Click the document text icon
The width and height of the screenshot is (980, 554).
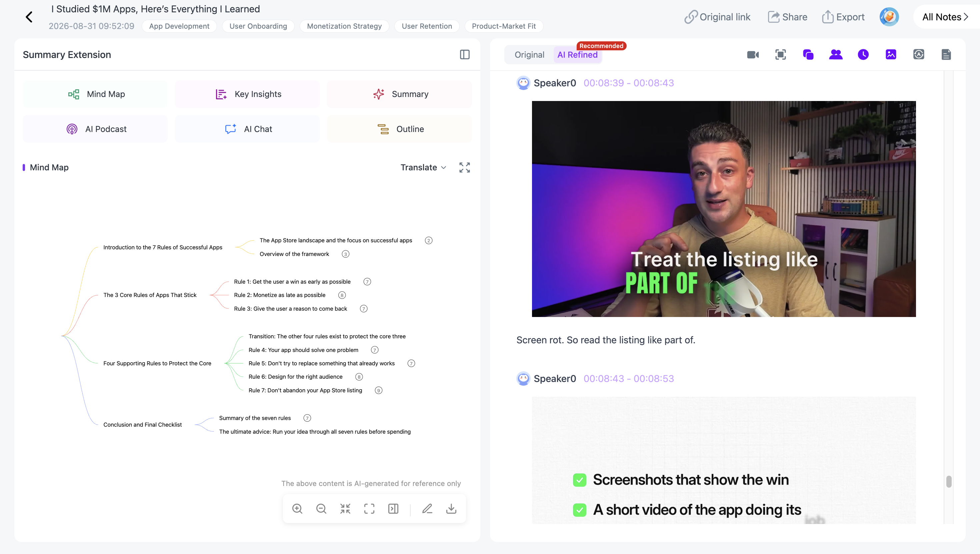[x=946, y=55]
